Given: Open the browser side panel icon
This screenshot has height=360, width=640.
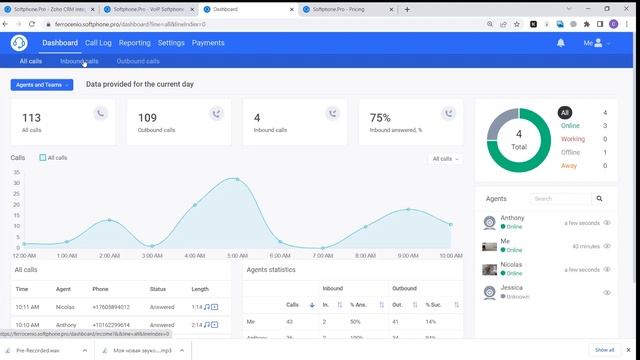Looking at the screenshot, I should click(600, 24).
